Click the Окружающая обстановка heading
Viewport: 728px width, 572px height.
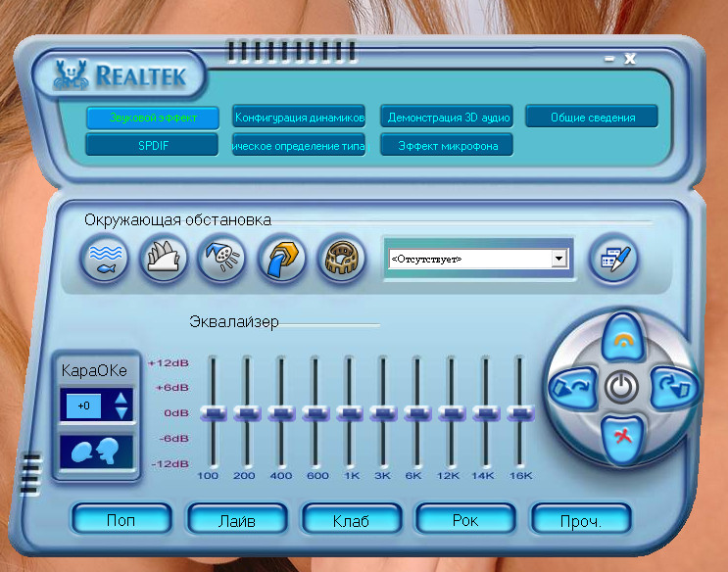[177, 219]
